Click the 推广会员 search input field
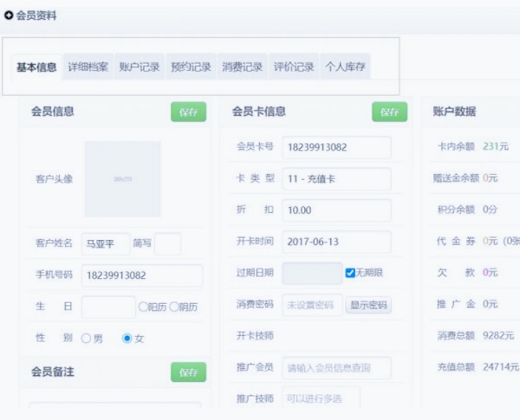520x420 pixels. [x=336, y=367]
